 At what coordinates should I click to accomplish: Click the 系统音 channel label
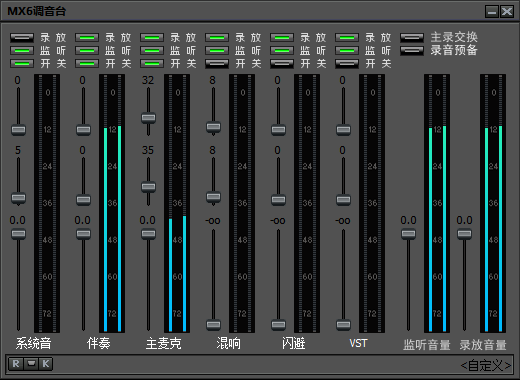pos(33,344)
